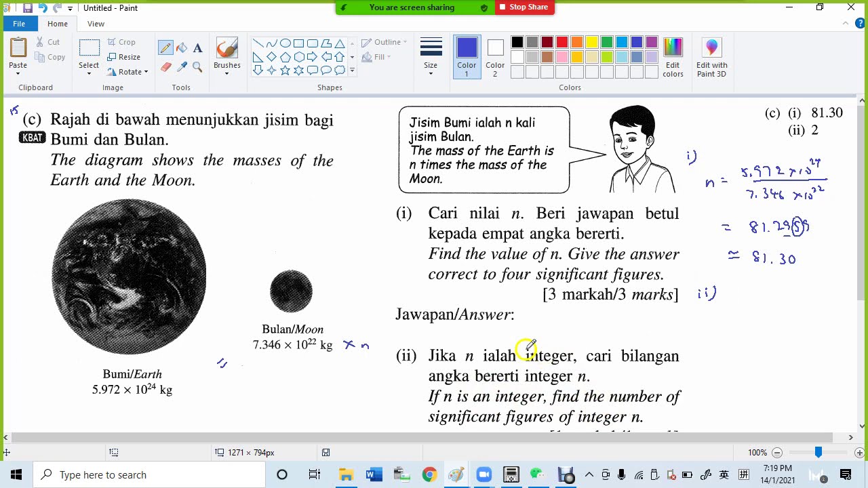868x488 pixels.
Task: Click zoom out minus button
Action: click(x=777, y=453)
